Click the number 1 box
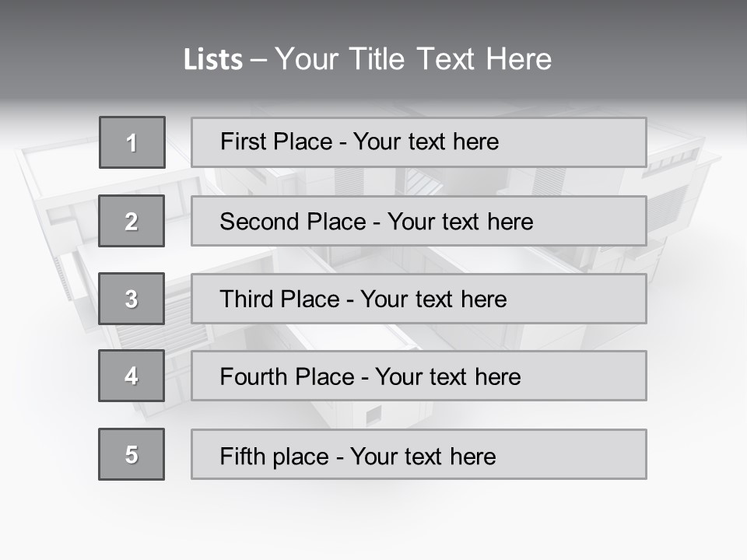 pos(132,142)
